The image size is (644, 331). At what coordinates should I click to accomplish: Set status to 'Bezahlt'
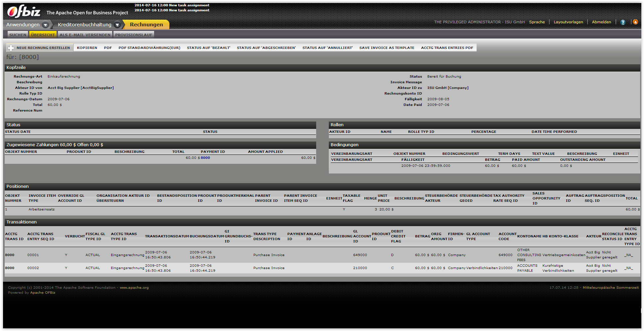[208, 48]
